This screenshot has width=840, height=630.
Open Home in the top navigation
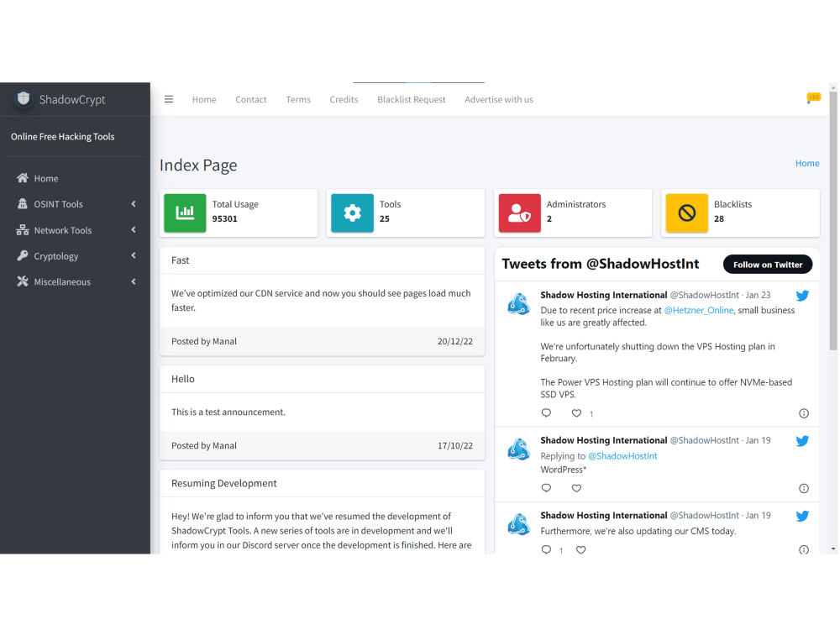[x=204, y=99]
